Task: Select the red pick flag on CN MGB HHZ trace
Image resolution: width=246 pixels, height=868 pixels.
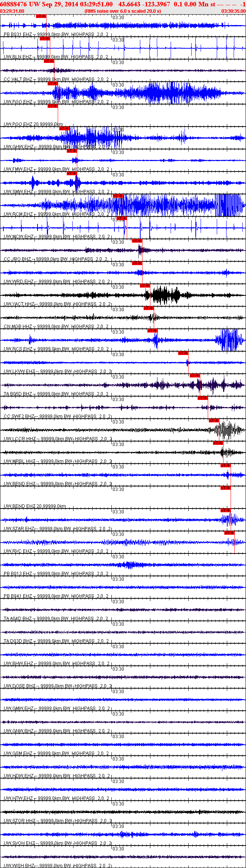Action: pyautogui.click(x=149, y=308)
